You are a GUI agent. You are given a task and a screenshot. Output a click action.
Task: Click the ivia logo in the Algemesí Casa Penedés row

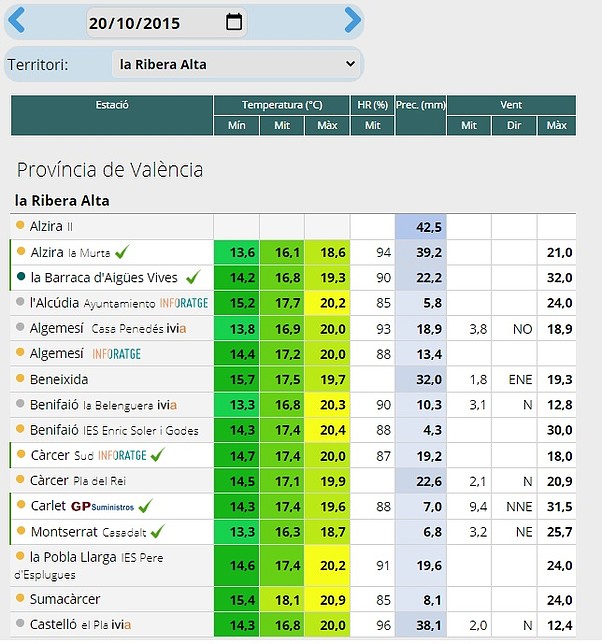pos(176,329)
